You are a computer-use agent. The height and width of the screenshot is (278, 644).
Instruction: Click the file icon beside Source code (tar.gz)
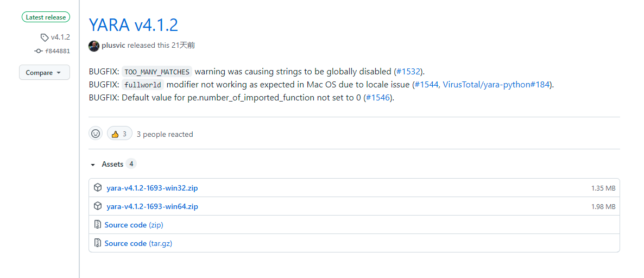[98, 243]
